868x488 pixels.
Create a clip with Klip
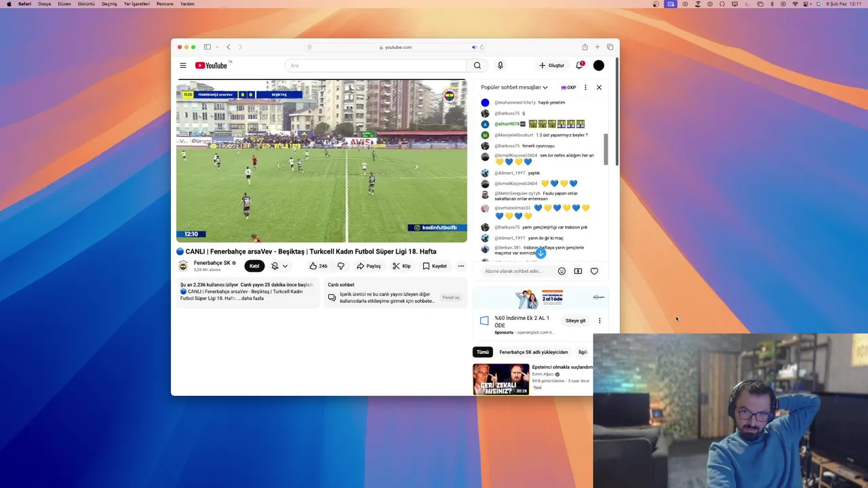(401, 266)
